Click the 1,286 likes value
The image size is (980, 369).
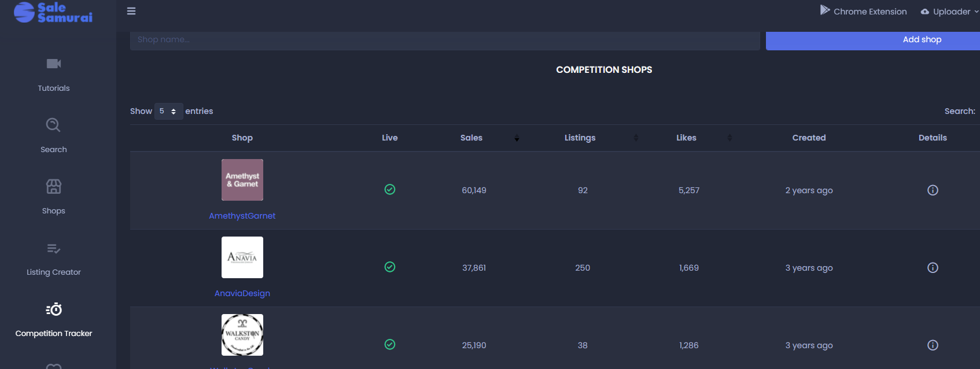click(x=689, y=345)
